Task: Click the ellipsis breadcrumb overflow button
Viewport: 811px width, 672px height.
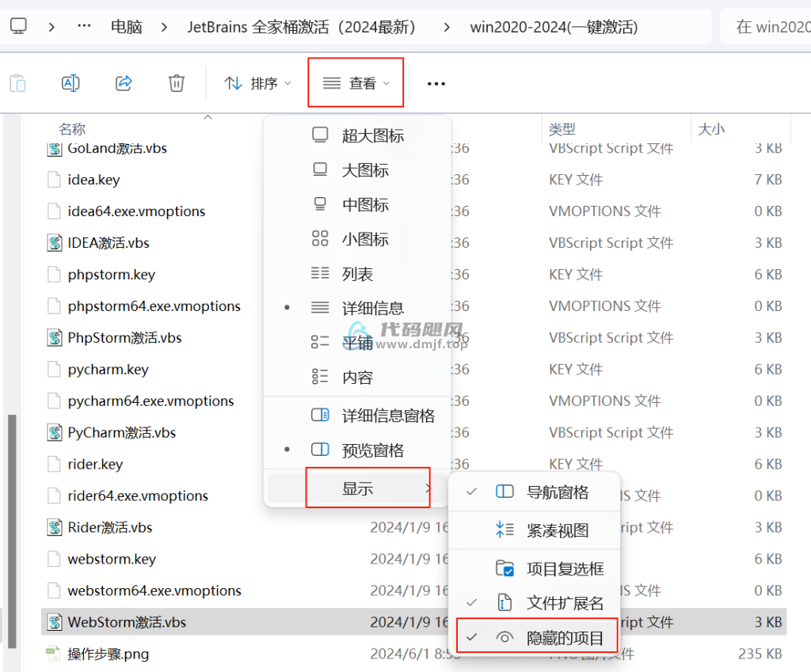Action: 84,26
